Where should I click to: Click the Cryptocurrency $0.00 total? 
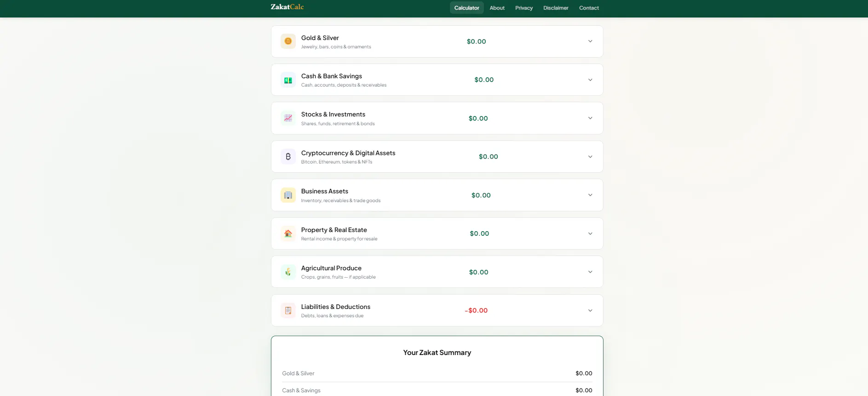coord(488,157)
